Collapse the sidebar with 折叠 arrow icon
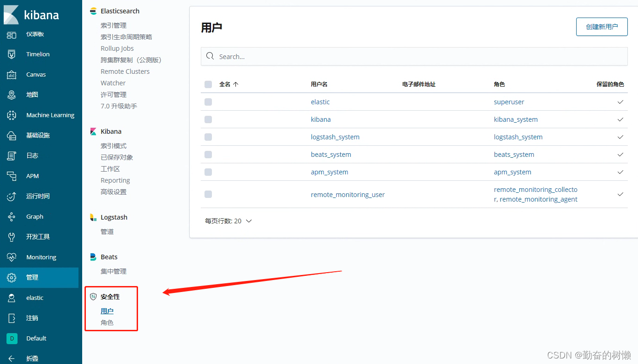The image size is (638, 364). pyautogui.click(x=12, y=358)
